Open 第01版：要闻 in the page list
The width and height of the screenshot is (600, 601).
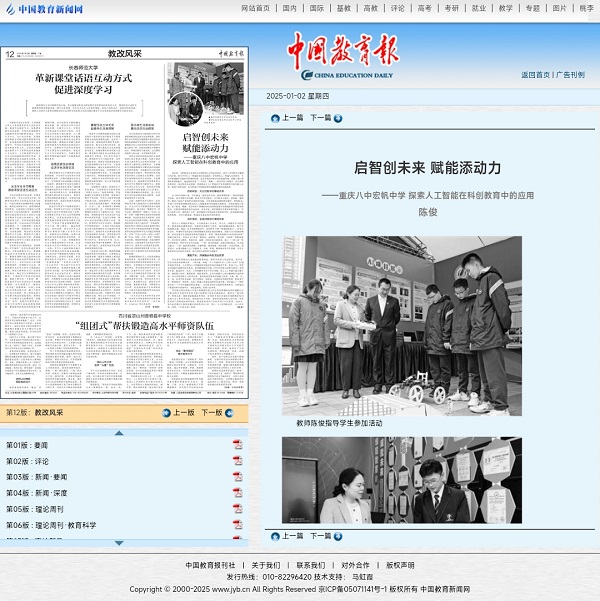[x=27, y=445]
